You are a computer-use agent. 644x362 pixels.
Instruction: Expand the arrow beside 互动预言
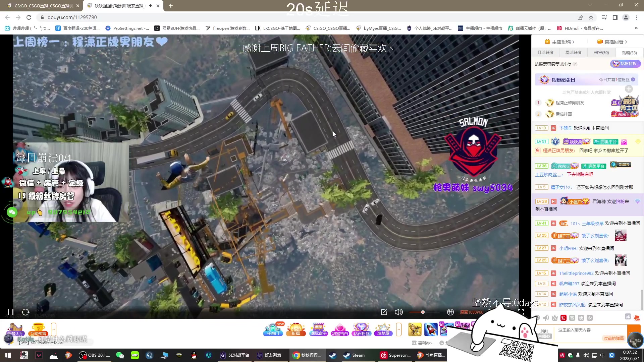[x=54, y=329]
